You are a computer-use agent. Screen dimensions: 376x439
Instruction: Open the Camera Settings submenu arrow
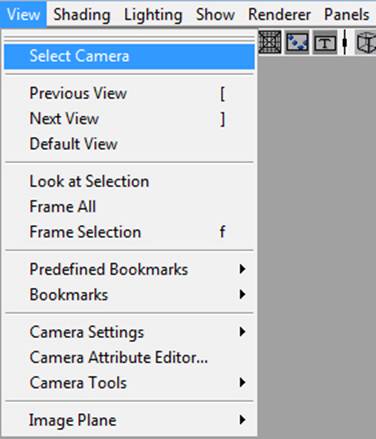pos(243,332)
